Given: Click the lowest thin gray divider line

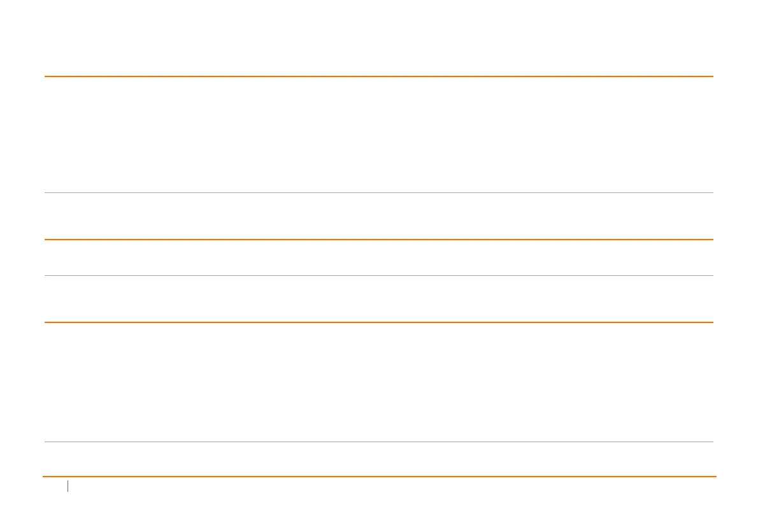Looking at the screenshot, I should pyautogui.click(x=378, y=442).
